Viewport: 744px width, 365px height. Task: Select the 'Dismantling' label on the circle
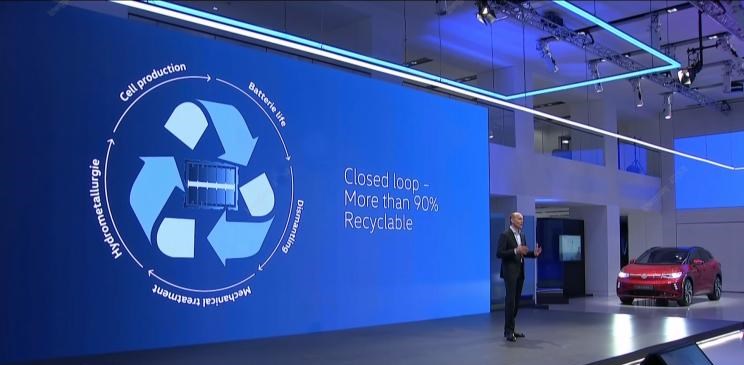coord(293,226)
